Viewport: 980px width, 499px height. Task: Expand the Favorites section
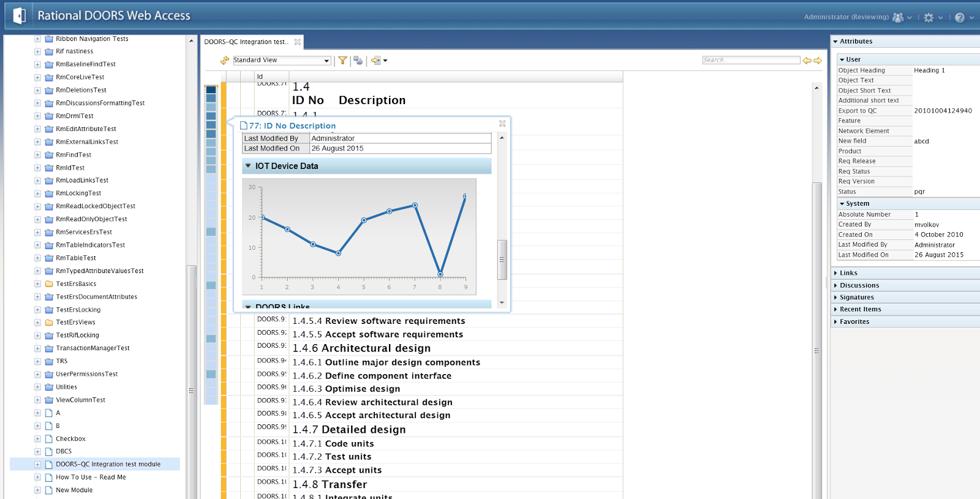click(x=835, y=322)
